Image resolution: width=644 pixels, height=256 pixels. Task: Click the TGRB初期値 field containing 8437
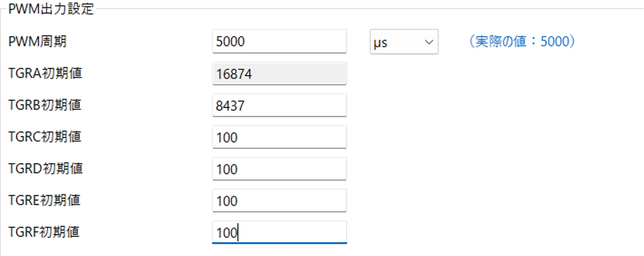pyautogui.click(x=279, y=106)
